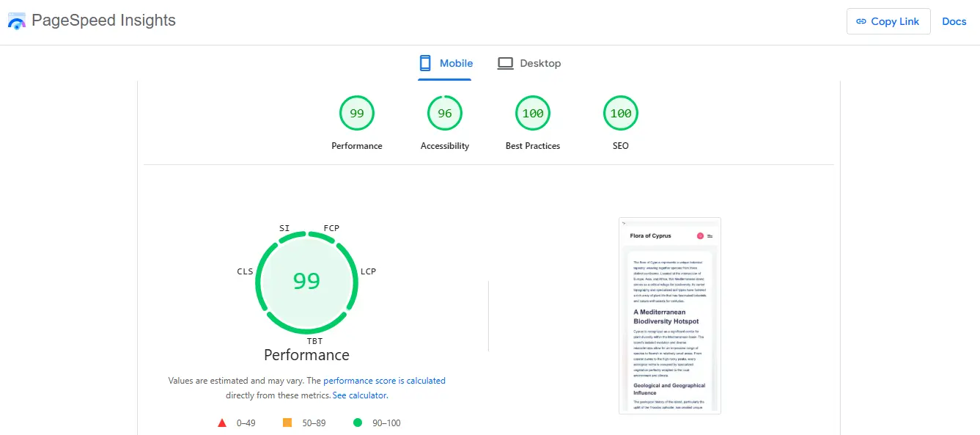980x435 pixels.
Task: Click the orange square 50–89 legend icon
Action: [x=287, y=423]
